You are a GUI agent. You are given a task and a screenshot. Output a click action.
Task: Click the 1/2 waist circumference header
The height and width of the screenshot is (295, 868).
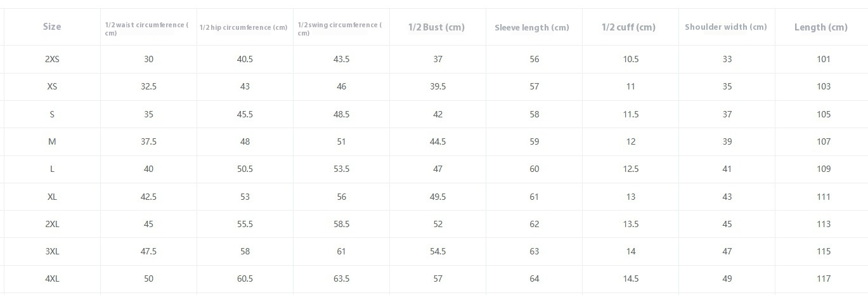(147, 29)
